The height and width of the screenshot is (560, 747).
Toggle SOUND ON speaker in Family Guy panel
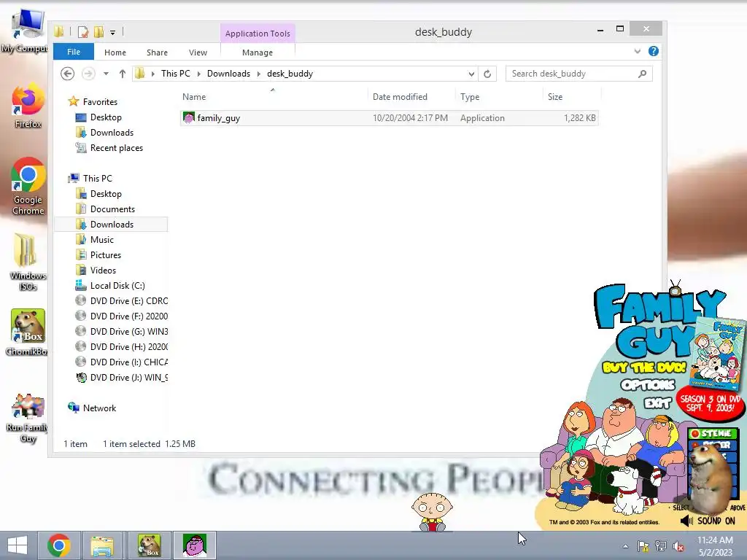[708, 521]
